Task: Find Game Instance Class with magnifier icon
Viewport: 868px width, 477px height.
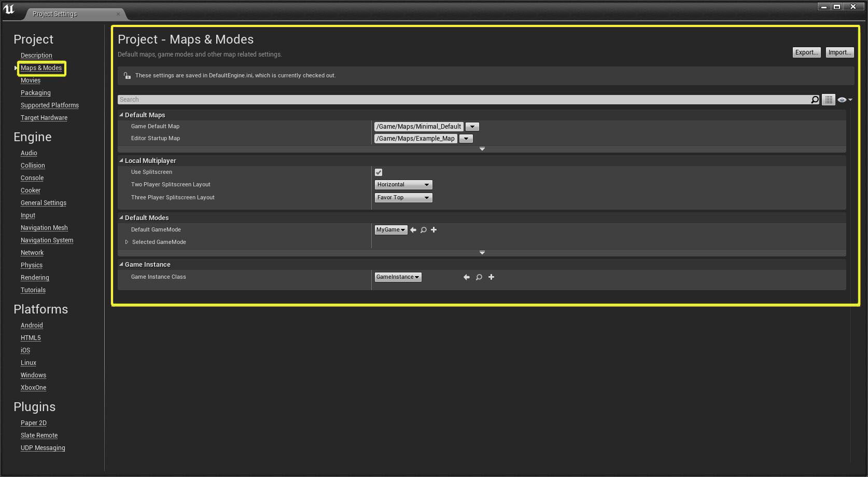Action: pos(479,277)
